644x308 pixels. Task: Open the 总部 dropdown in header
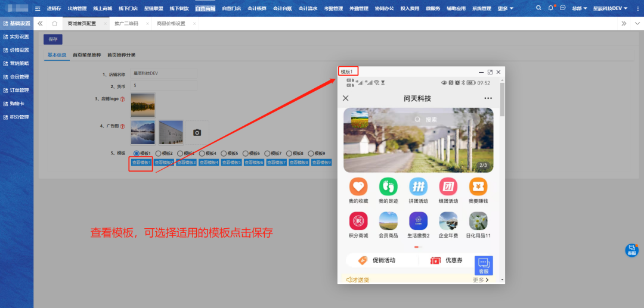pyautogui.click(x=578, y=8)
